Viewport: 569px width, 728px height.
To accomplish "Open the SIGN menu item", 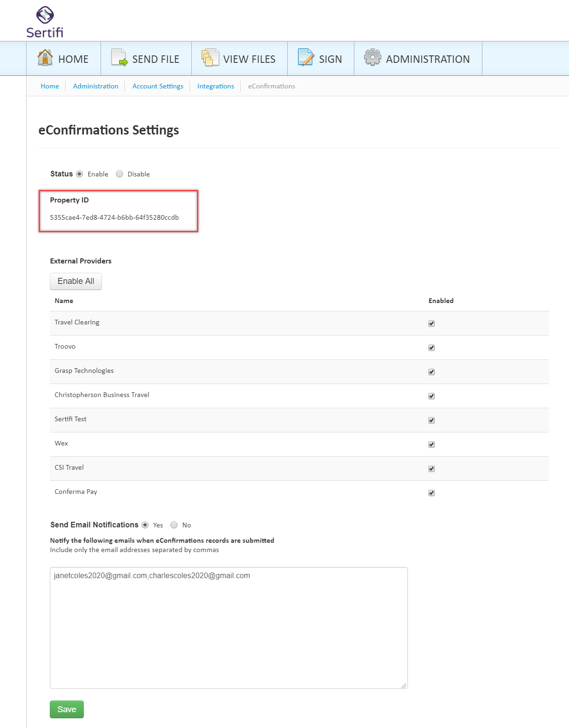I will 321,59.
